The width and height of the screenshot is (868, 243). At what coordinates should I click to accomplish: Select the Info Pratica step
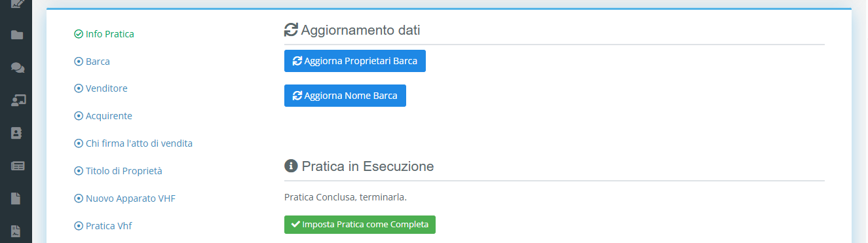[x=104, y=34]
